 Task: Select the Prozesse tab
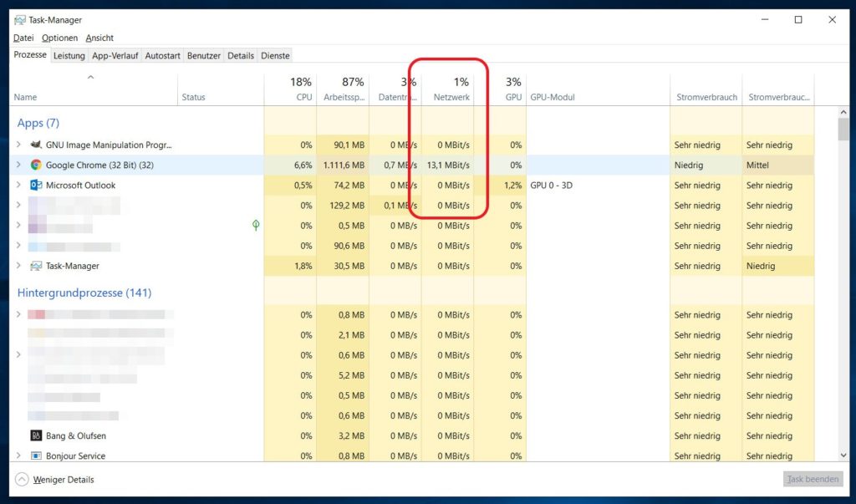point(30,54)
